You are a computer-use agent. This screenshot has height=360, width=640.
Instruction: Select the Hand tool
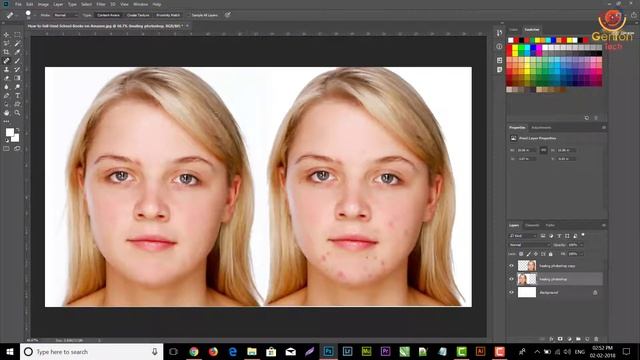pos(6,113)
